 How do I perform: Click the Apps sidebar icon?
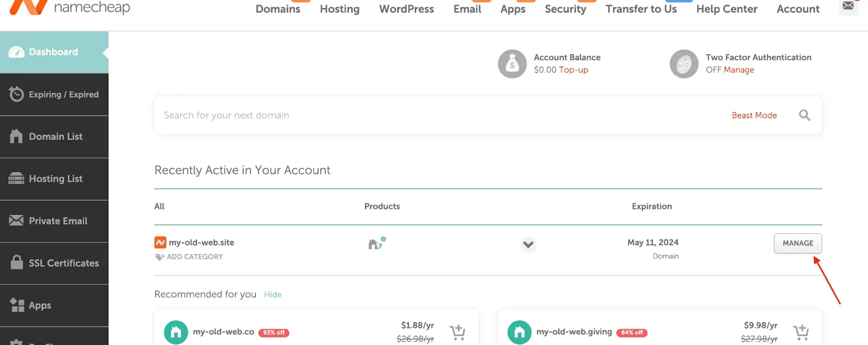17,305
